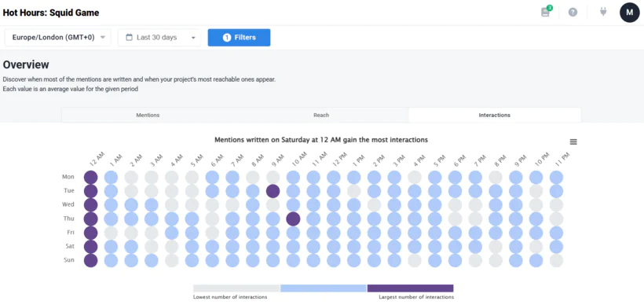Click the Friday 4 AM blue circle
This screenshot has width=644, height=305.
pyautogui.click(x=172, y=233)
